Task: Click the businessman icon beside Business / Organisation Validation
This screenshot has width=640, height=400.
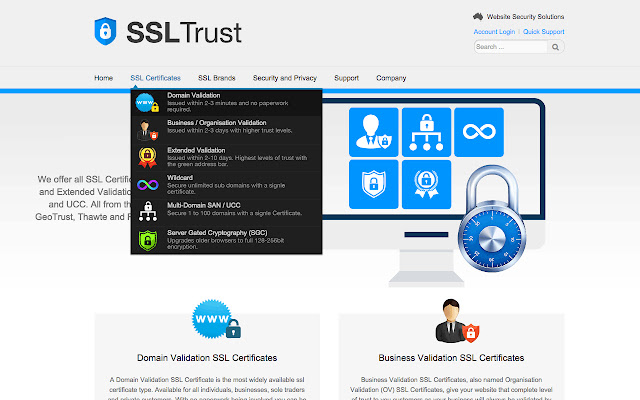Action: 147,130
